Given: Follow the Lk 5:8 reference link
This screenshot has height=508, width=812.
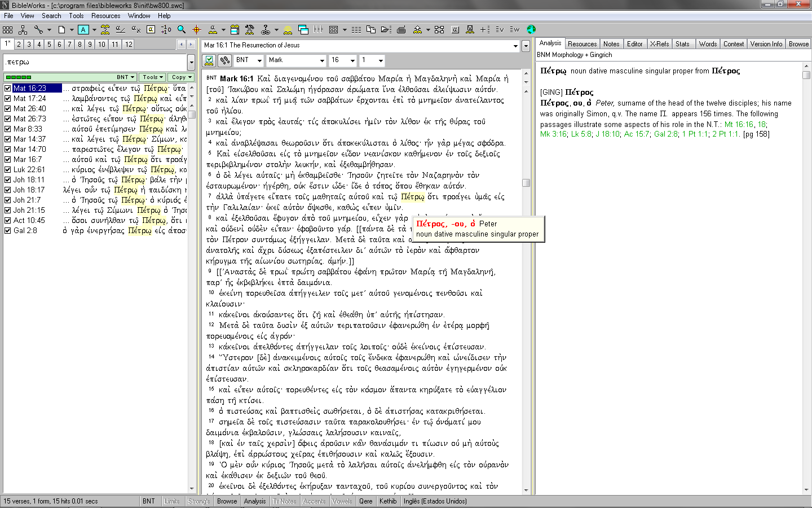Looking at the screenshot, I should [581, 134].
